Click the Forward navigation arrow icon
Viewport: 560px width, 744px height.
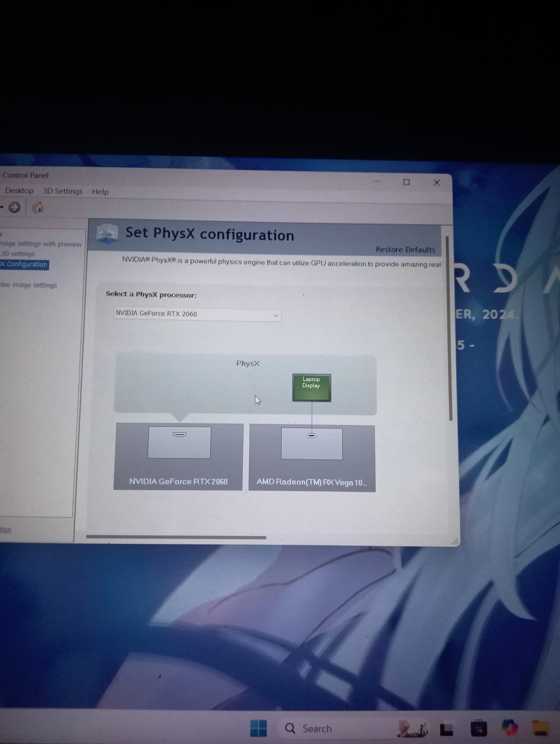pyautogui.click(x=14, y=207)
